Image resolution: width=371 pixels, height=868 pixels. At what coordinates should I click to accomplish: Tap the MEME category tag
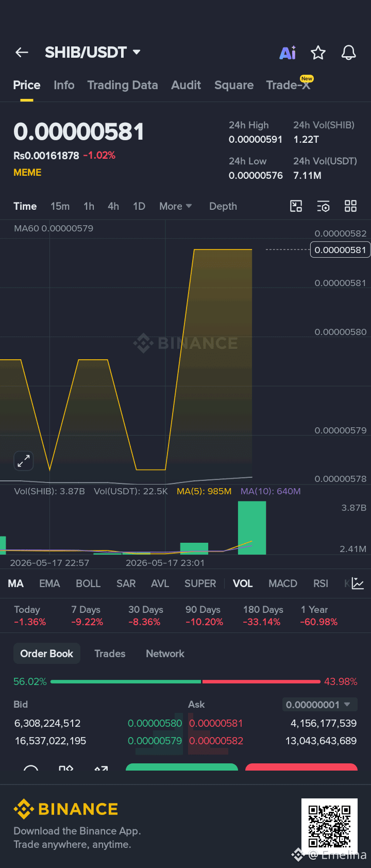[27, 173]
